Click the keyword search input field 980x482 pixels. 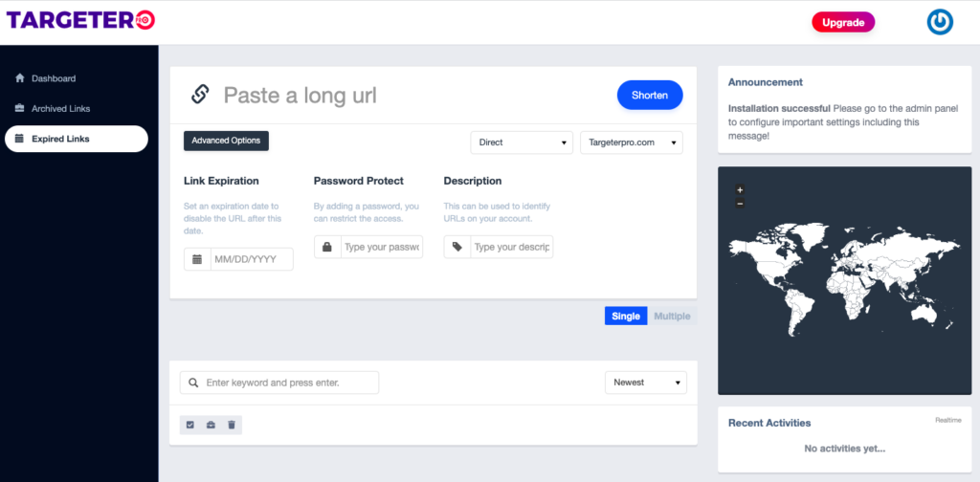click(279, 383)
